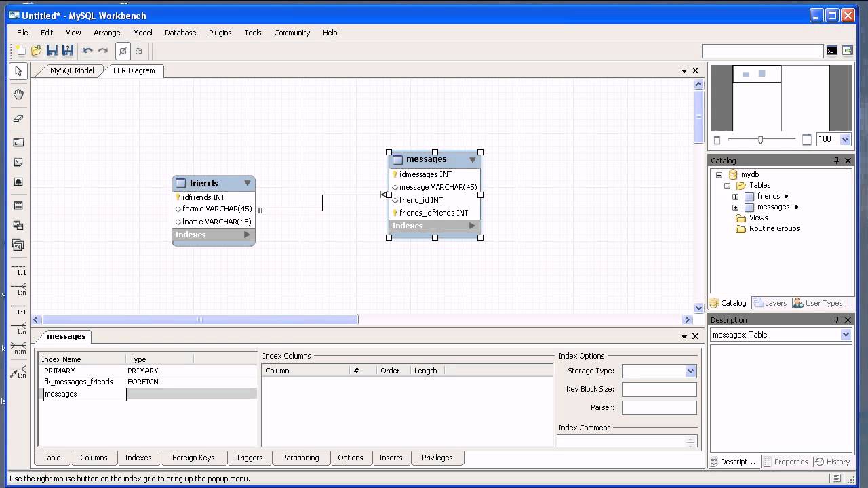
Task: Select the fk_messages_friends index row
Action: 148,382
